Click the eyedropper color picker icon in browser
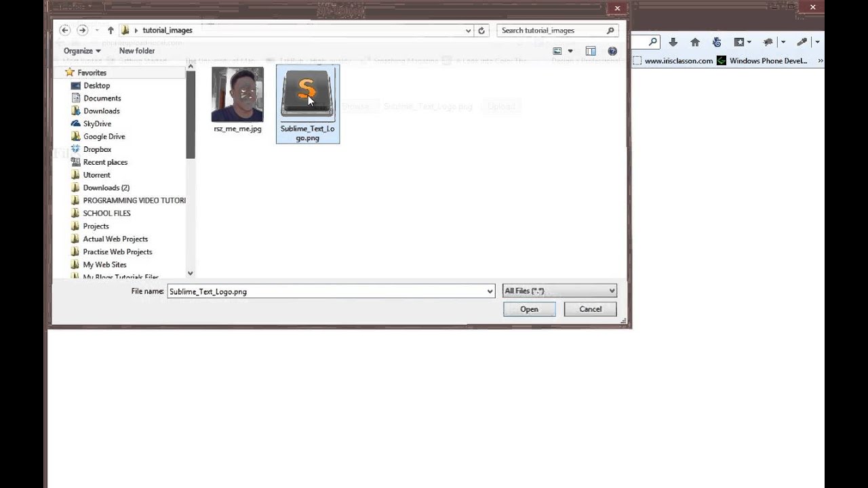868x488 pixels. pyautogui.click(x=802, y=42)
